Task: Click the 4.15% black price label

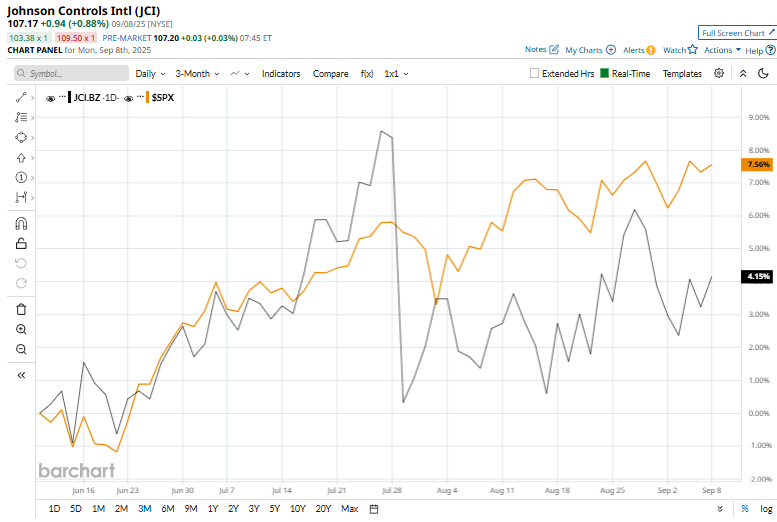Action: point(757,277)
